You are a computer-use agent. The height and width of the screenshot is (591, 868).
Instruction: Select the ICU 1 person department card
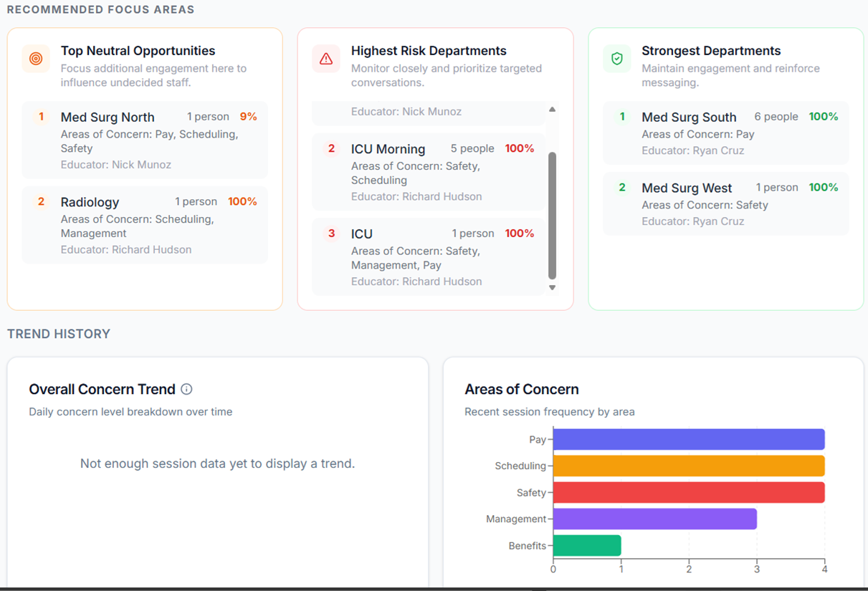pyautogui.click(x=429, y=257)
